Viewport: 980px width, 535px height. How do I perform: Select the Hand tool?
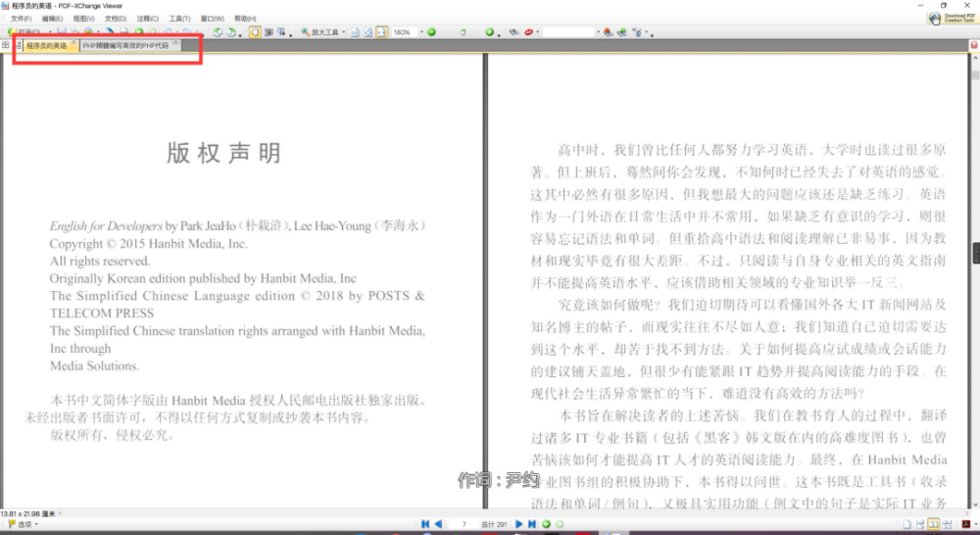coord(255,32)
